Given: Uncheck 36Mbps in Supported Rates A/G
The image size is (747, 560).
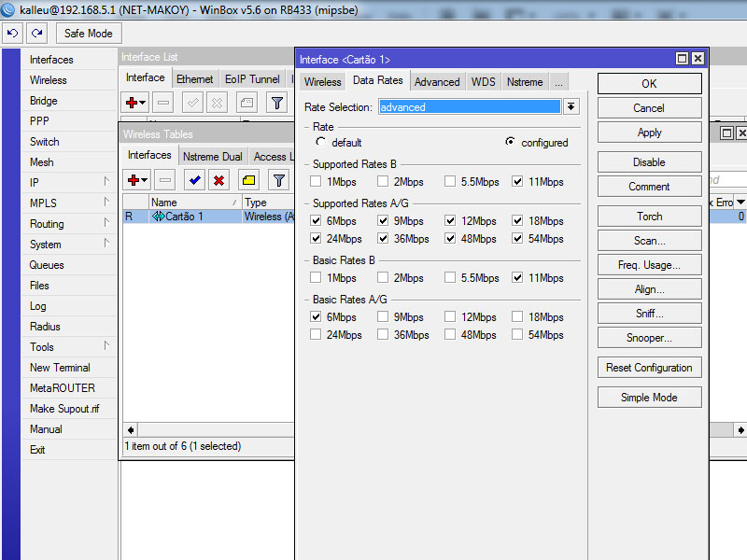Looking at the screenshot, I should [x=383, y=238].
